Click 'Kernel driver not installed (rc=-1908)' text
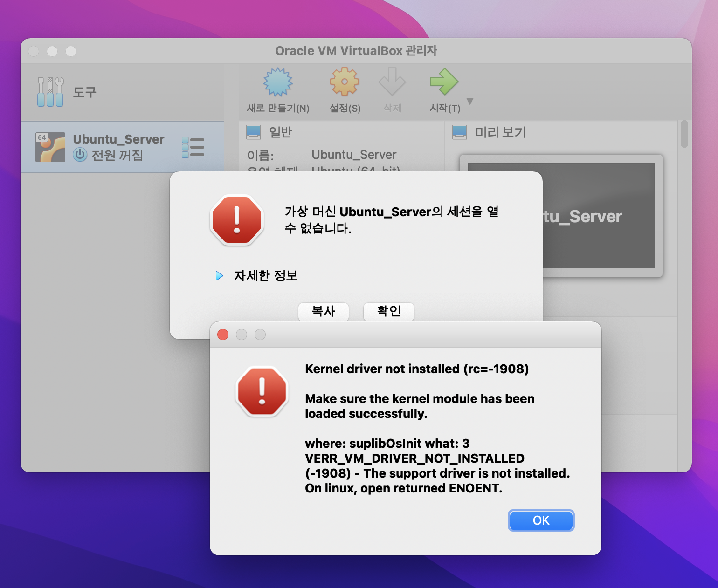718x588 pixels. click(x=417, y=369)
